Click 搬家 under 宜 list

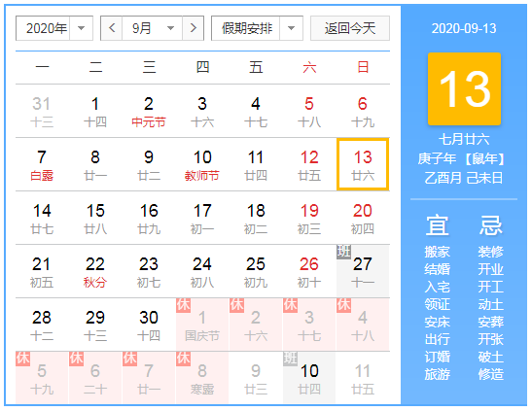click(437, 252)
